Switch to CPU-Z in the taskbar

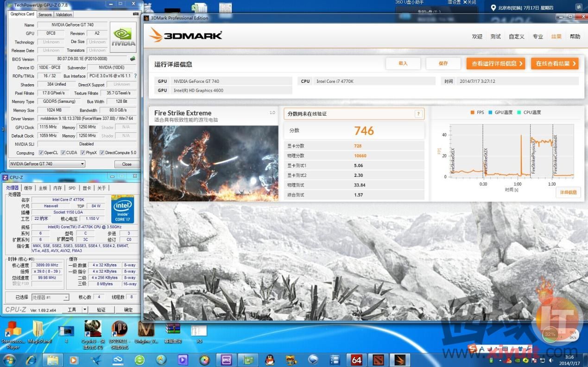(x=227, y=360)
